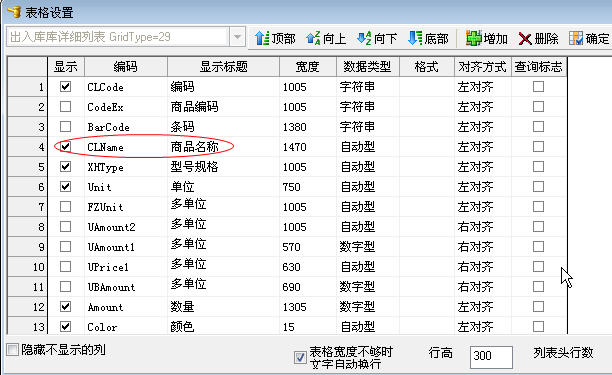Check the 显示 checkbox for FZUnit row
Viewport: 612px width, 375px height.
(66, 206)
